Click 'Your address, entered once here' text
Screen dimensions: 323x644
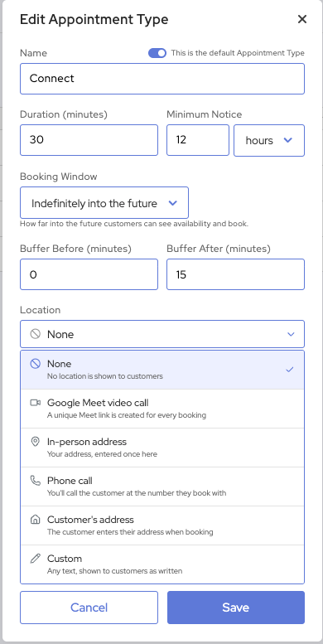[x=102, y=454]
